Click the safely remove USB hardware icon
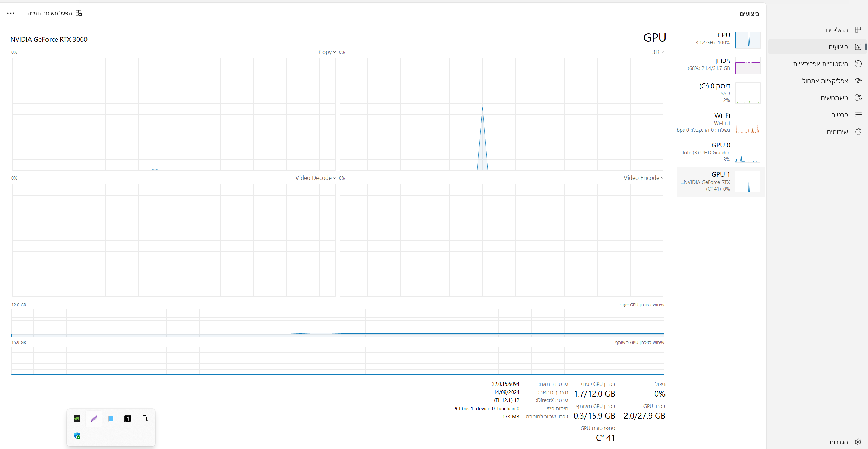The height and width of the screenshot is (449, 868). [x=145, y=419]
